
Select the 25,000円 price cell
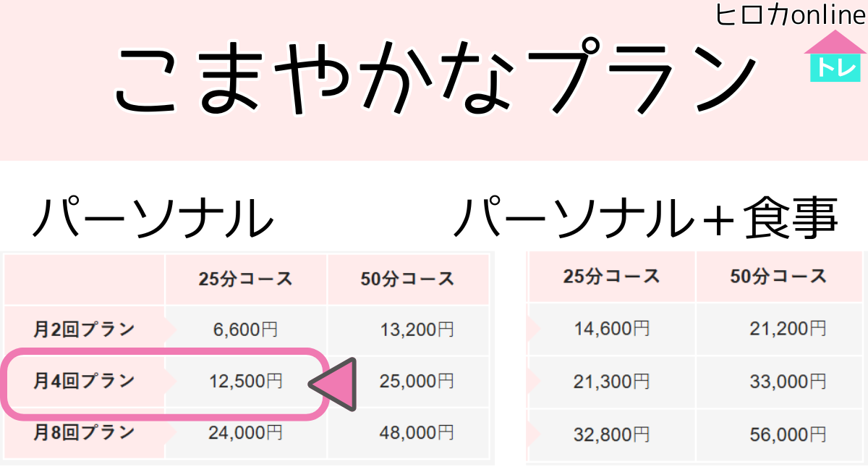(417, 382)
